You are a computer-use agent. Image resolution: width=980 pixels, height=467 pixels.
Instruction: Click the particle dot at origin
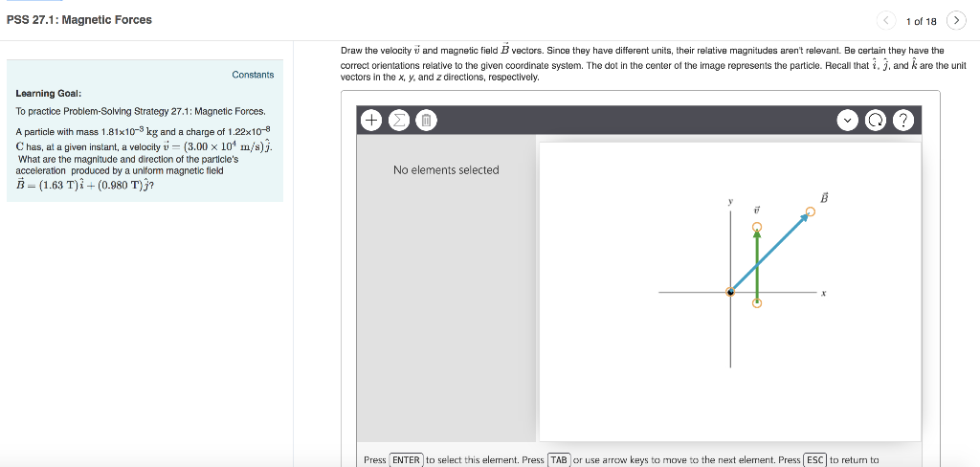point(730,292)
